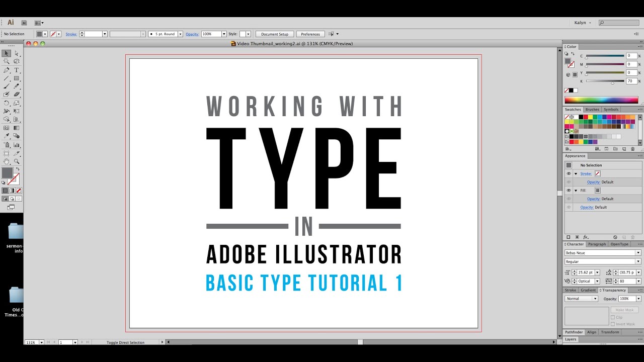Screen dimensions: 644x362
Task: Set toolbox paint mode to solid Color
Action: [x=6, y=191]
